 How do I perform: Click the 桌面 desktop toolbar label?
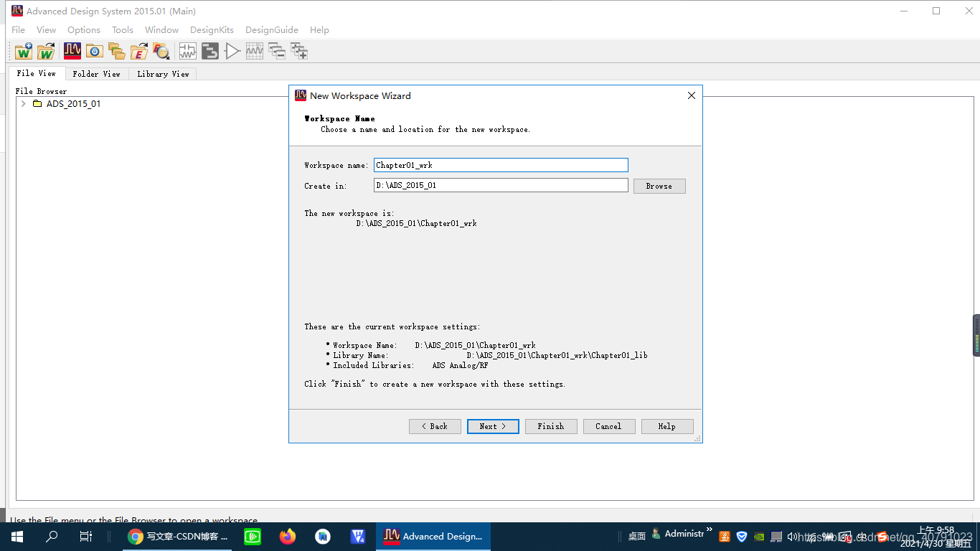tap(637, 536)
